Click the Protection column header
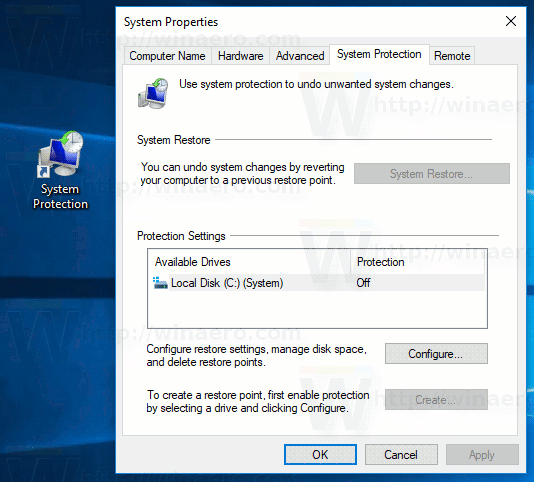 (x=417, y=262)
